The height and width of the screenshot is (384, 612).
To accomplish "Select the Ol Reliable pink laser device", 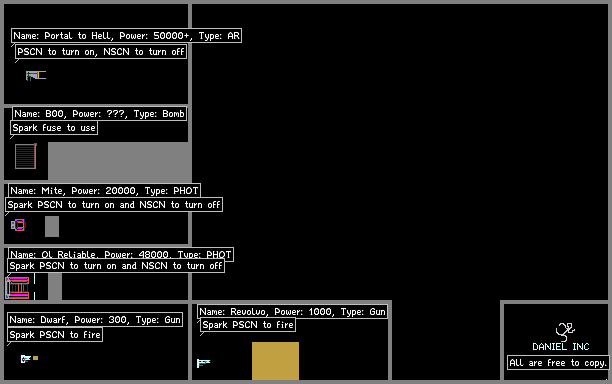I will pyautogui.click(x=17, y=288).
